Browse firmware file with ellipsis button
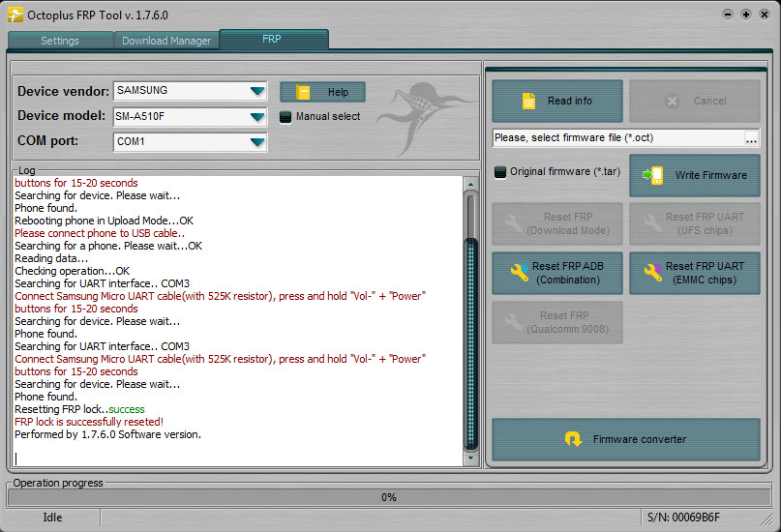Image resolution: width=781 pixels, height=532 pixels. [751, 138]
